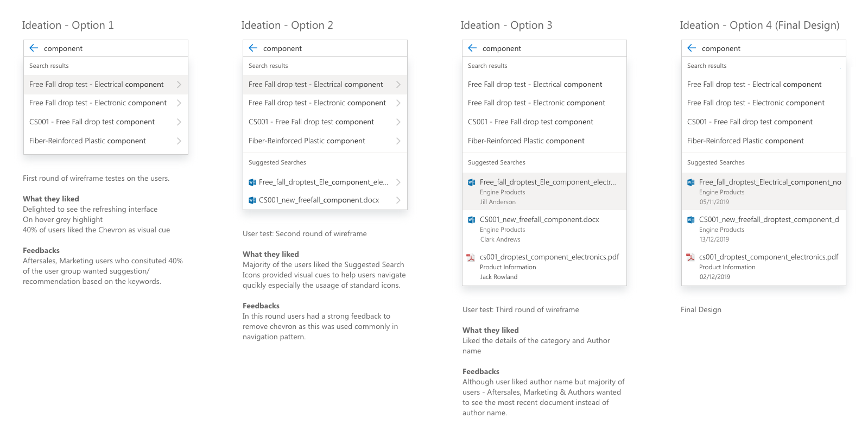Image resolution: width=868 pixels, height=437 pixels.
Task: Click PDF icon for cs001_droptest_component_electronics.pdf in Option 3
Action: point(471,257)
